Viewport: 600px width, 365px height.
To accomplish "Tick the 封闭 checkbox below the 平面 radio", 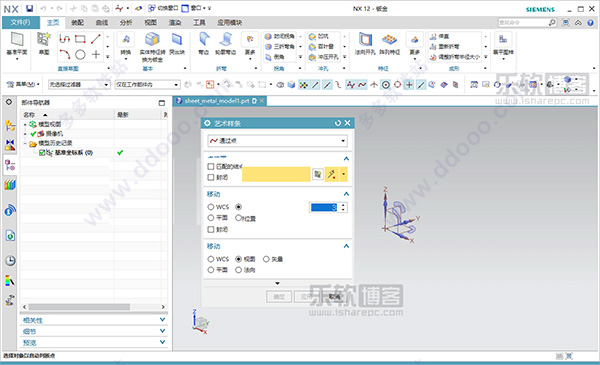I will pyautogui.click(x=210, y=229).
